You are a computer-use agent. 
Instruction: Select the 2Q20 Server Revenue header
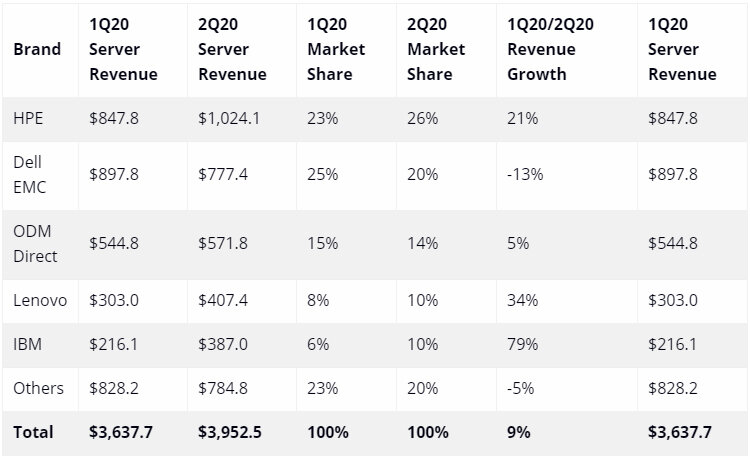tap(232, 49)
